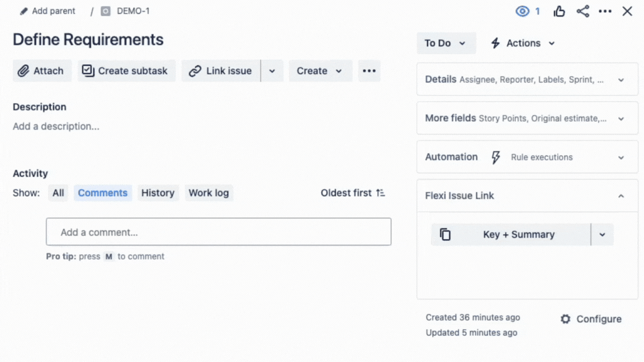Click Add parent link
644x362 pixels.
[x=48, y=11]
